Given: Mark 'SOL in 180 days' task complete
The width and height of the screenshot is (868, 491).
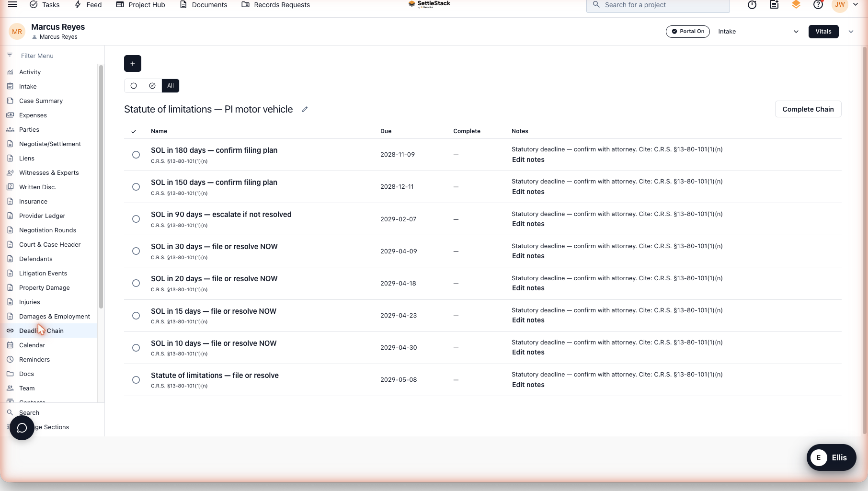Looking at the screenshot, I should click(136, 155).
